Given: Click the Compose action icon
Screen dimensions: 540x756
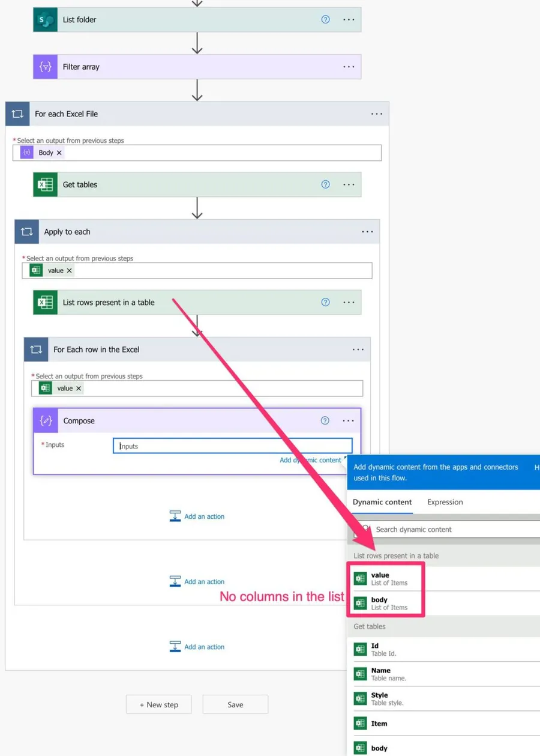Looking at the screenshot, I should tap(46, 421).
